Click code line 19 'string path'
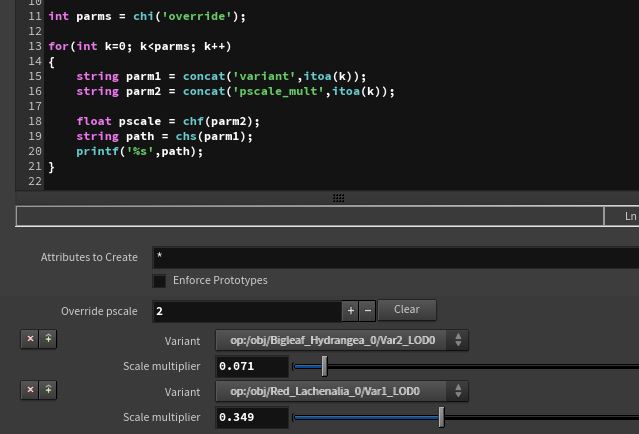The image size is (639, 434). click(x=165, y=137)
